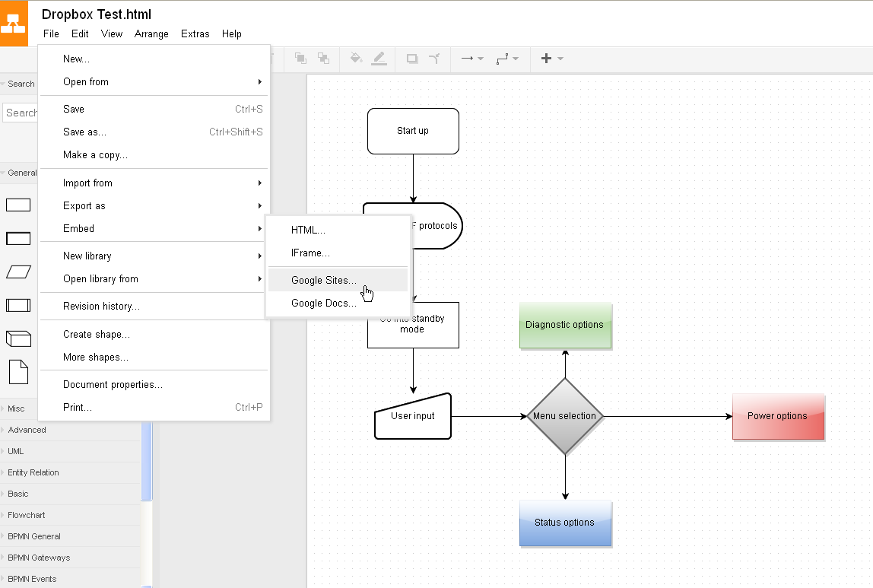This screenshot has width=873, height=588.
Task: Select the red Power options box
Action: pos(779,417)
